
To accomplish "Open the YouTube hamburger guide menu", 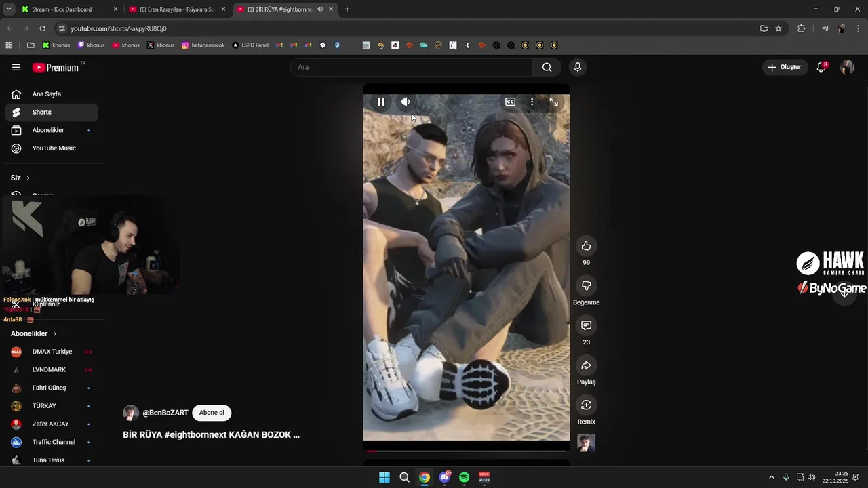I will [x=16, y=67].
